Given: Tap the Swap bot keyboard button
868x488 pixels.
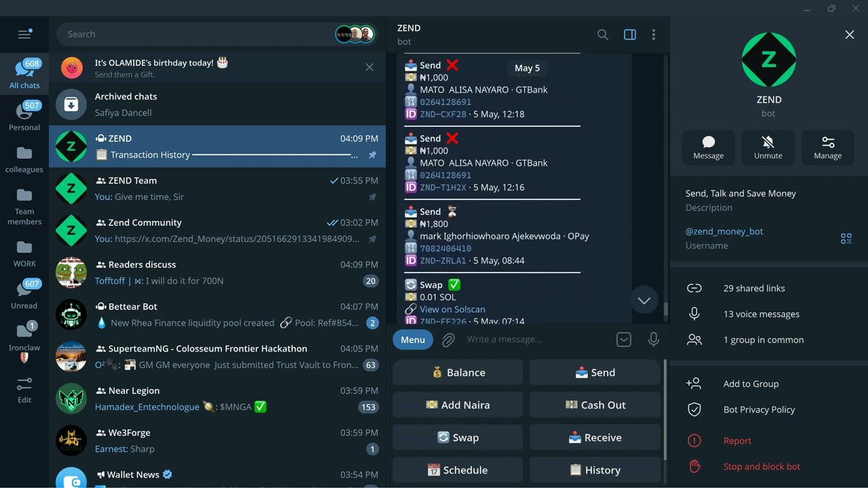Looking at the screenshot, I should coord(458,437).
